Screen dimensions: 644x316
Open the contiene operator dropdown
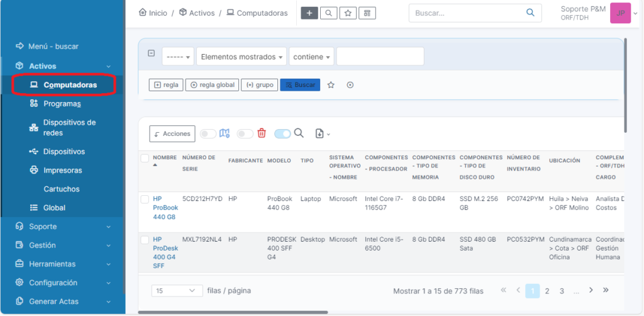[x=312, y=57]
